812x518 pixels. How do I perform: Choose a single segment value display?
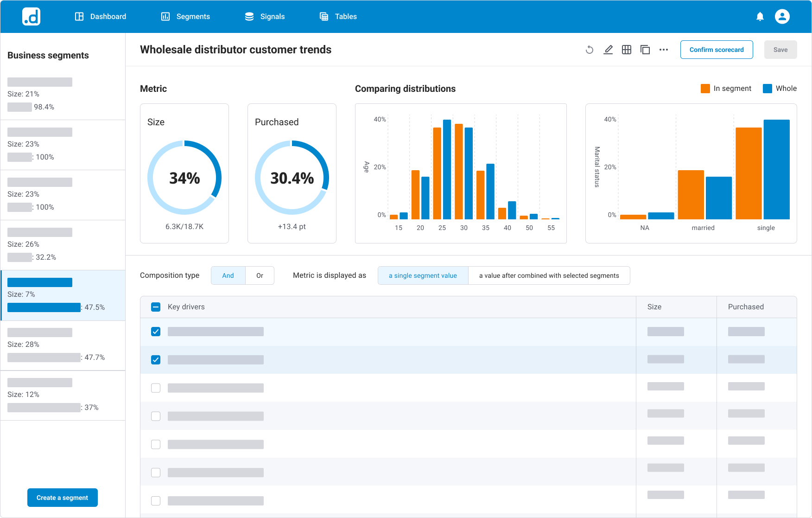pyautogui.click(x=423, y=275)
